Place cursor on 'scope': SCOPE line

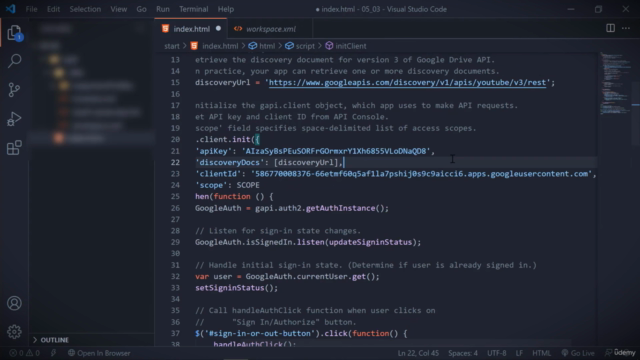tap(227, 185)
